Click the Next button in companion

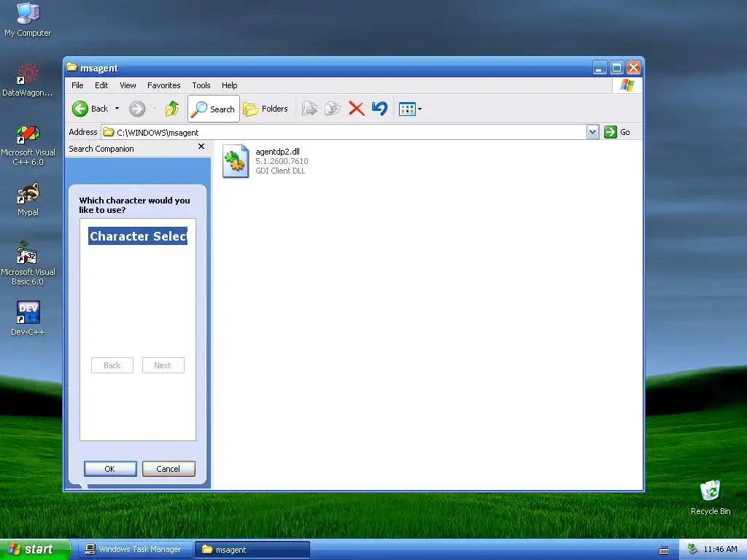(x=163, y=365)
